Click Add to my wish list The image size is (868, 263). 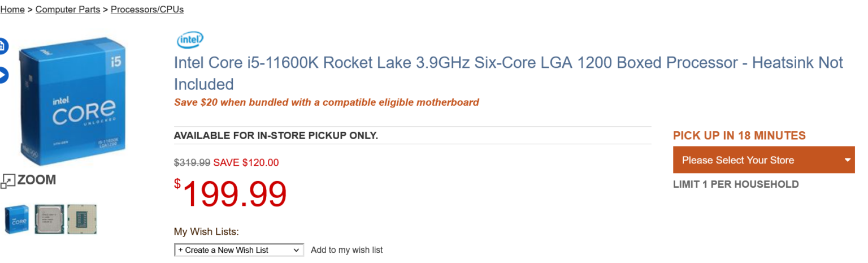tap(346, 250)
